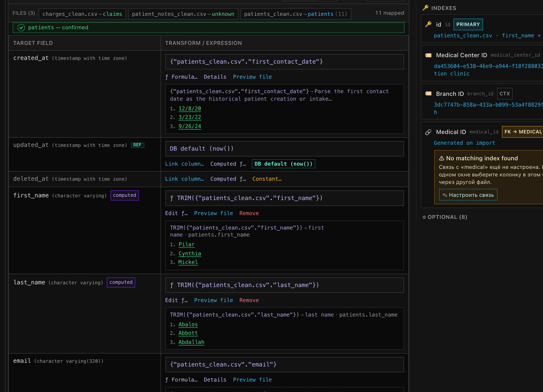Click the TRIM last_name formula field
The width and height of the screenshot is (543, 392).
point(284,285)
